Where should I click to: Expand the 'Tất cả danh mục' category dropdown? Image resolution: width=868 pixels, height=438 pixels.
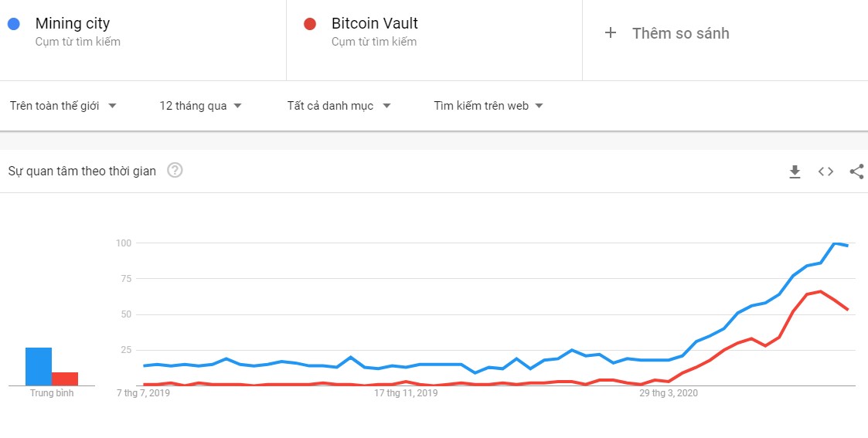point(339,106)
